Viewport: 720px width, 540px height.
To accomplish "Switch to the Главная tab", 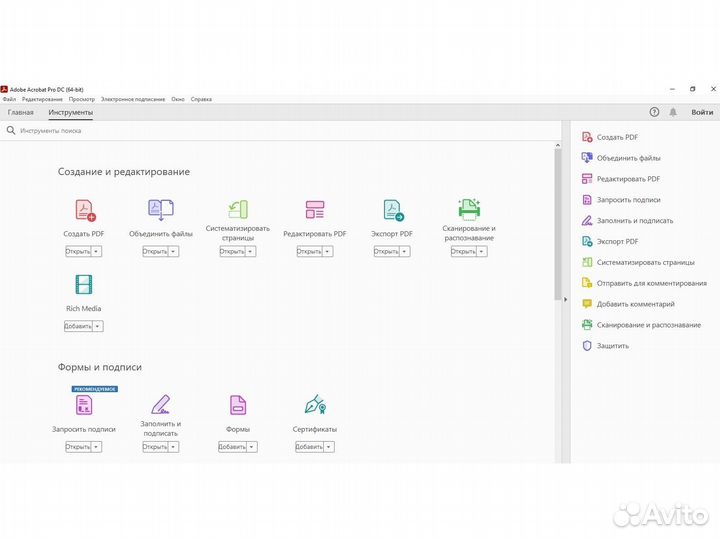I will [21, 112].
